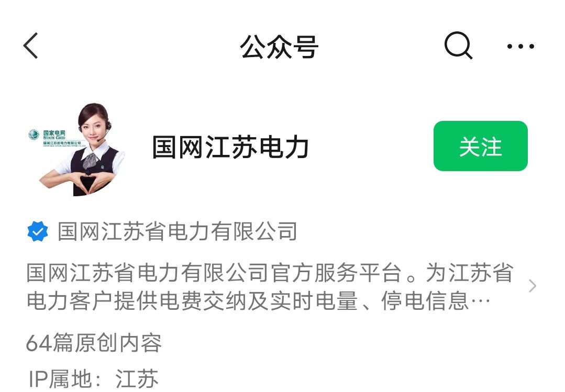This screenshot has width=565, height=392.
Task: Click the 公众号 page title
Action: 279,47
